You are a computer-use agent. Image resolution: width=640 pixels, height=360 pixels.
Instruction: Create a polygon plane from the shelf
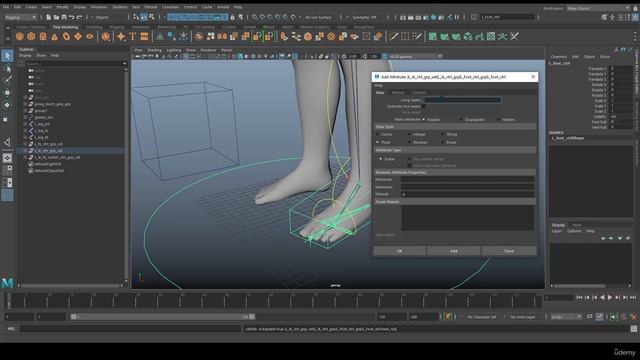coord(78,37)
